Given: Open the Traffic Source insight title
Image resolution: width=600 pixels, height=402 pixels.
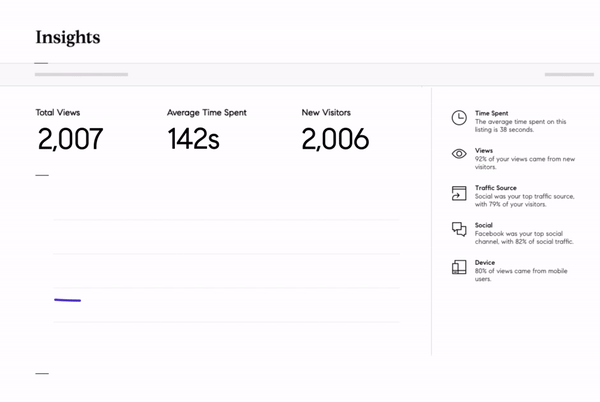Looking at the screenshot, I should tap(497, 188).
